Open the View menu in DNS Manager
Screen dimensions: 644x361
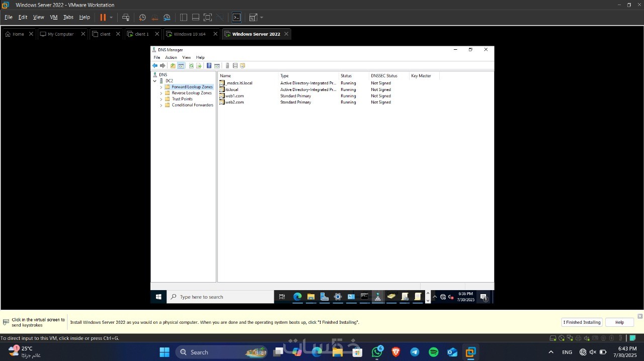[186, 57]
